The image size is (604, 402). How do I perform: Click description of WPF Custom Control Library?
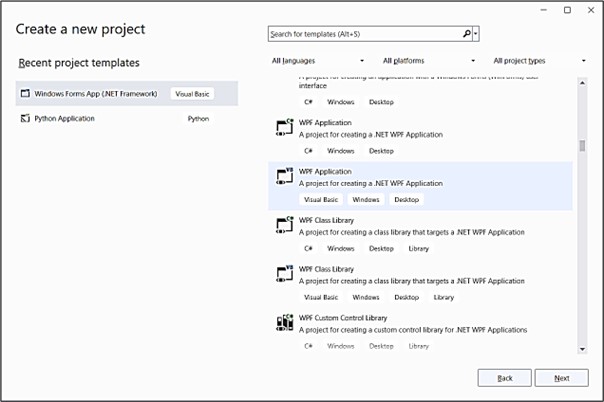point(413,330)
